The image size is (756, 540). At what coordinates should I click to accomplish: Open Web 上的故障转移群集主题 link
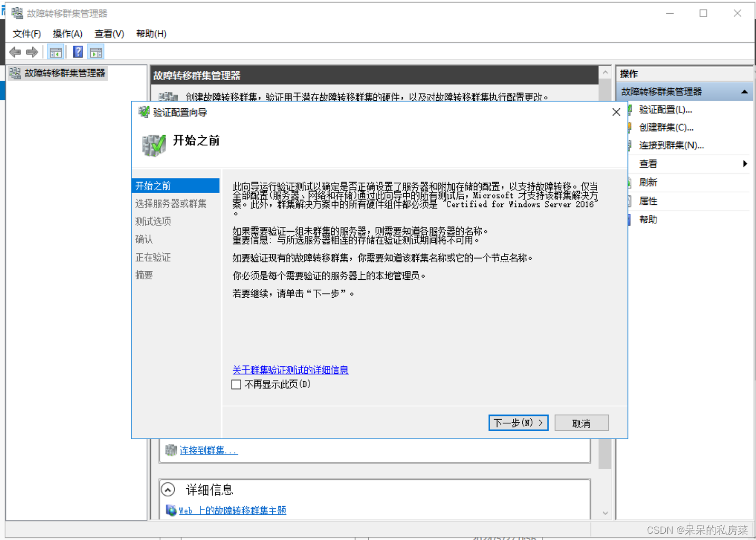(x=233, y=510)
